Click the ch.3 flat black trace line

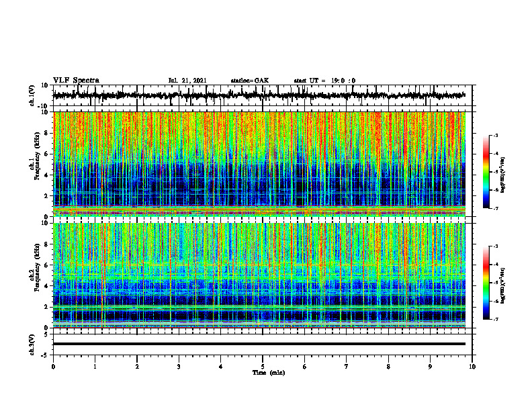[259, 344]
